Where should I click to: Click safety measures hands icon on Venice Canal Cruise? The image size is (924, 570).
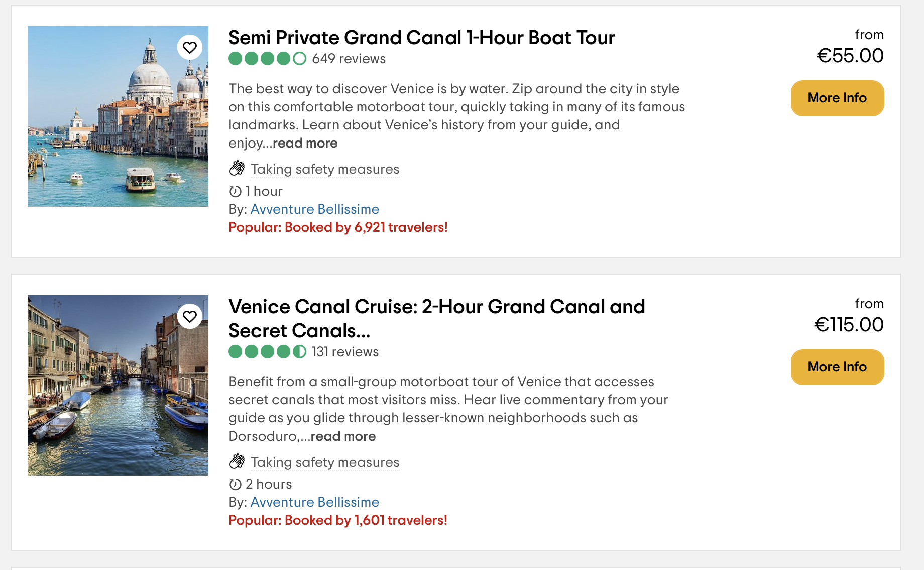point(237,462)
